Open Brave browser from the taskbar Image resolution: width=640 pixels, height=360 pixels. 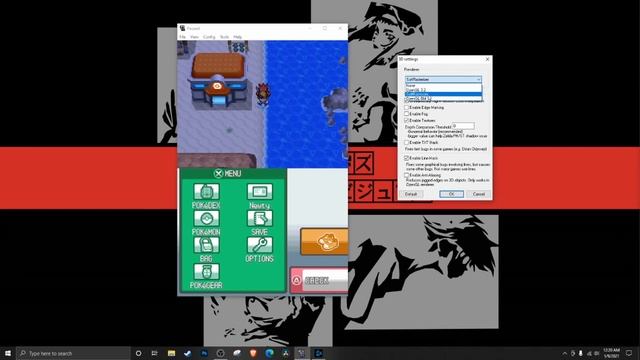[253, 353]
